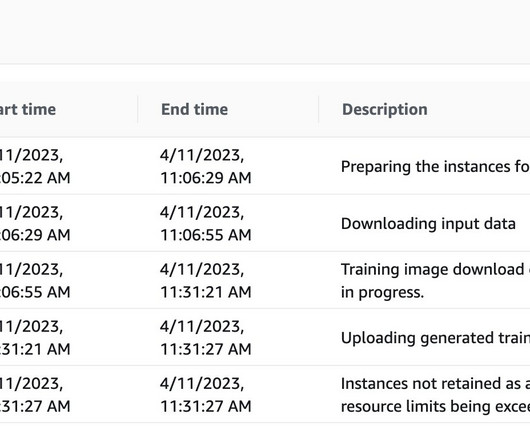Click the last row's 11:31:27 AM end time
The image size is (530, 442).
pos(206,395)
